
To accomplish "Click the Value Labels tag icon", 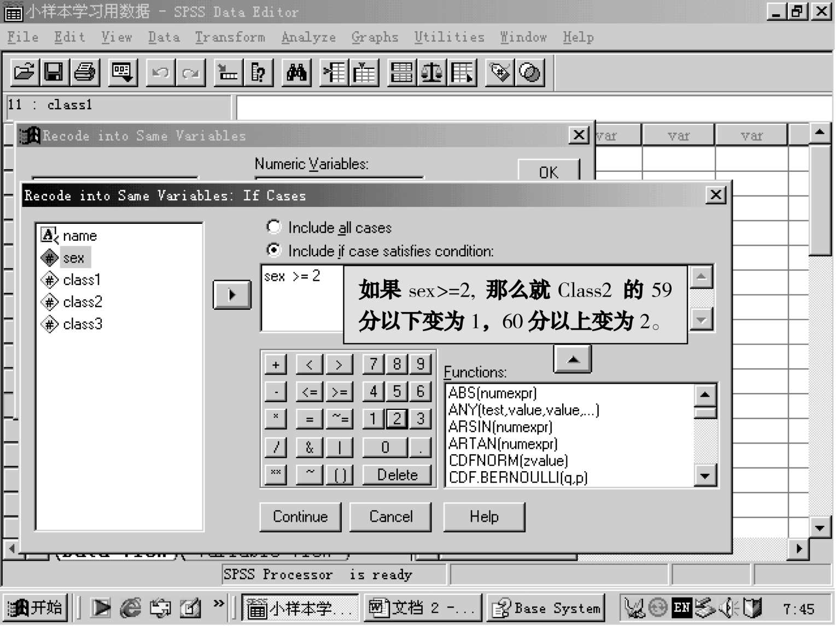I will pos(500,72).
